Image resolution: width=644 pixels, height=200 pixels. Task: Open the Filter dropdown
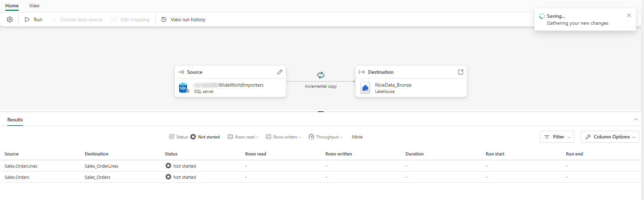[x=557, y=137]
